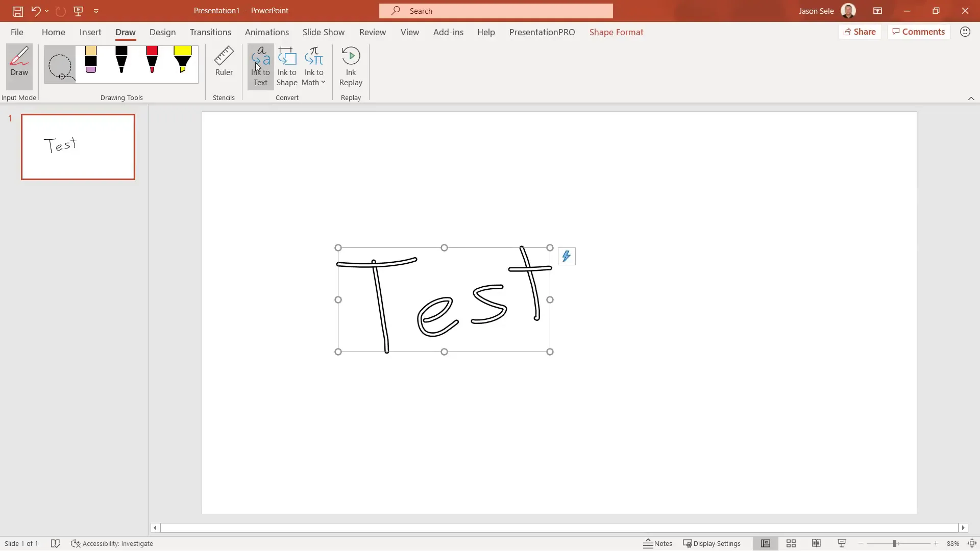Open the File menu
Viewport: 980px width, 551px height.
point(17,32)
